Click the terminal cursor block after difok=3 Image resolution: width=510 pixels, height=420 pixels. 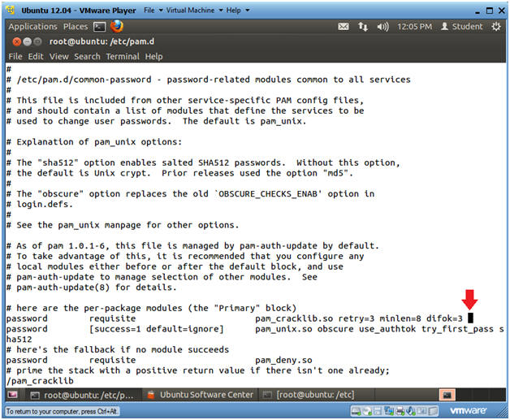click(470, 318)
